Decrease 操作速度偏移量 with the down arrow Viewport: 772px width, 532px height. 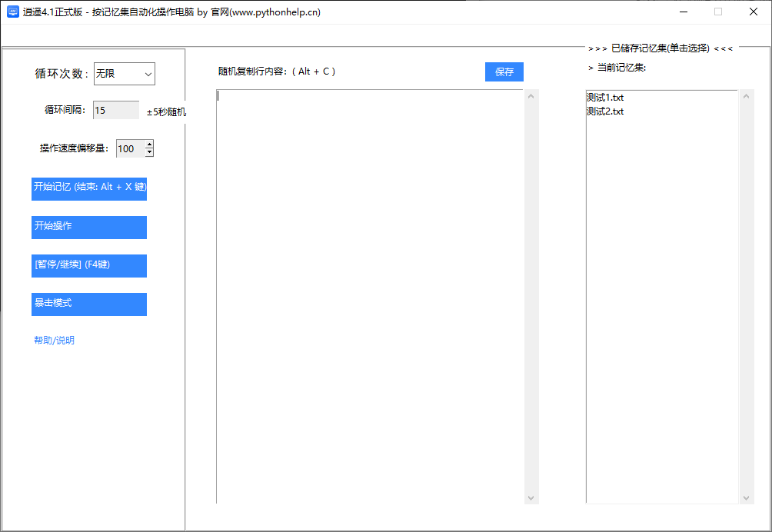point(149,153)
